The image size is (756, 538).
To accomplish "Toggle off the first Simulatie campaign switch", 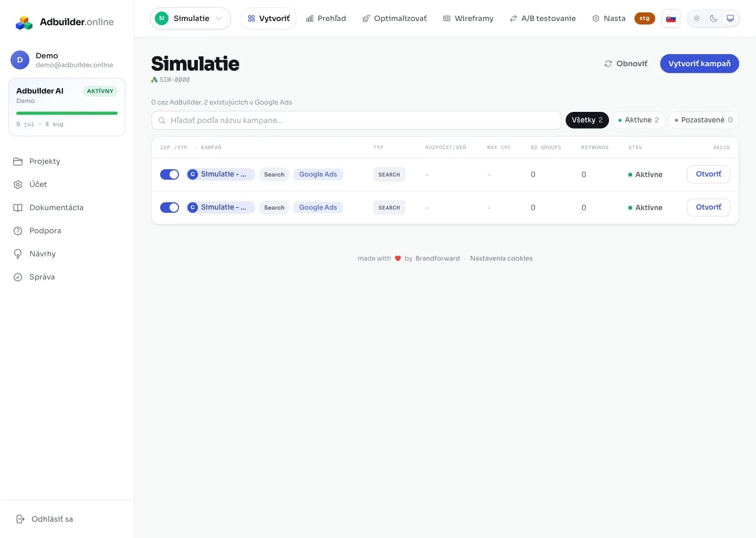I will (x=170, y=174).
